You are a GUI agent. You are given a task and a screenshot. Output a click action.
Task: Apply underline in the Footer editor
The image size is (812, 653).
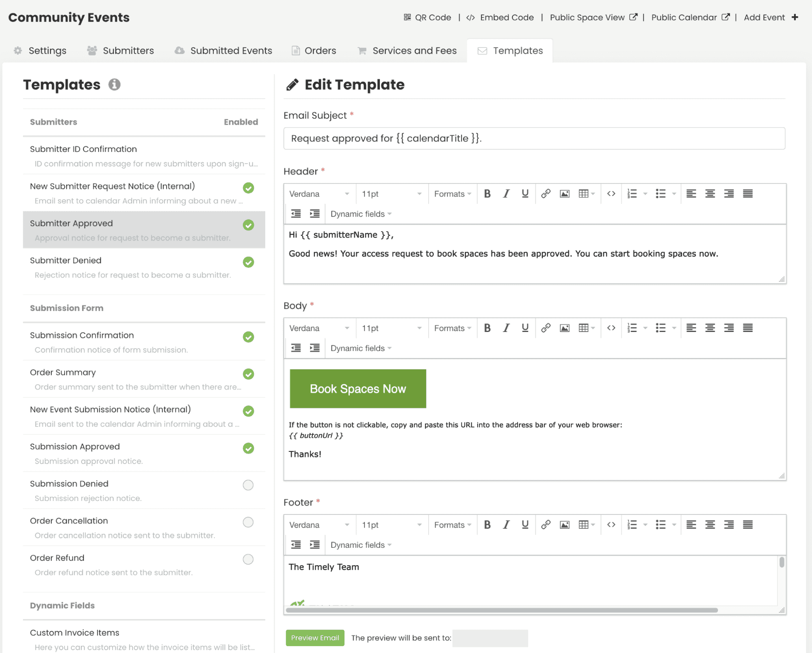tap(524, 525)
